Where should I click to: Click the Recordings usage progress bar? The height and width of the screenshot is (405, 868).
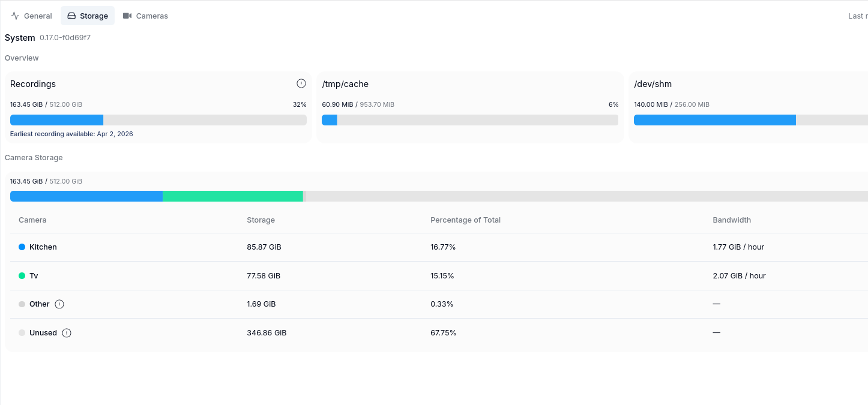[x=158, y=120]
